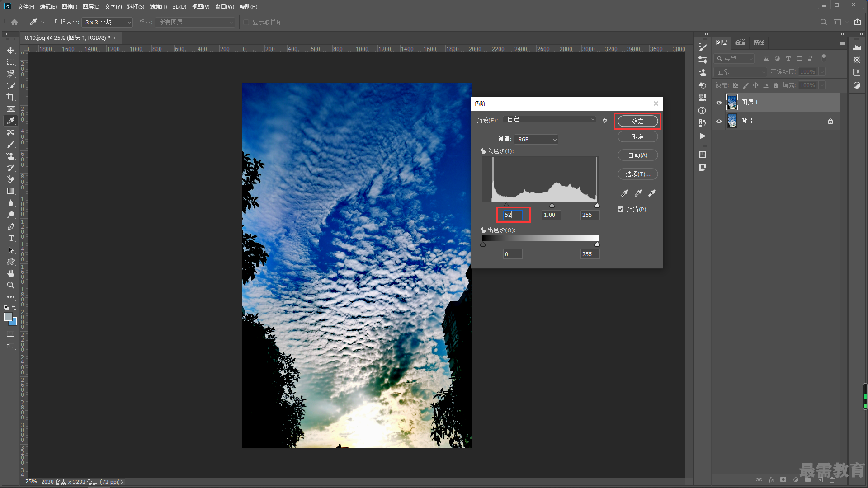The image size is (868, 488).
Task: Open the Levels preset options gear
Action: [x=605, y=120]
